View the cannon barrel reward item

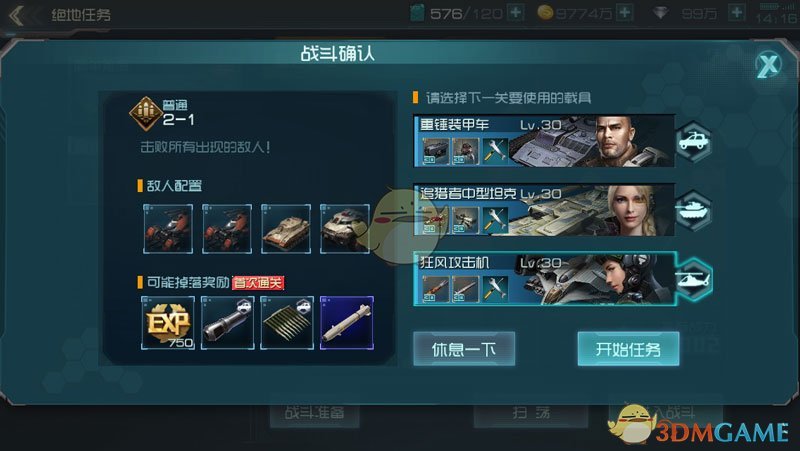(x=228, y=323)
